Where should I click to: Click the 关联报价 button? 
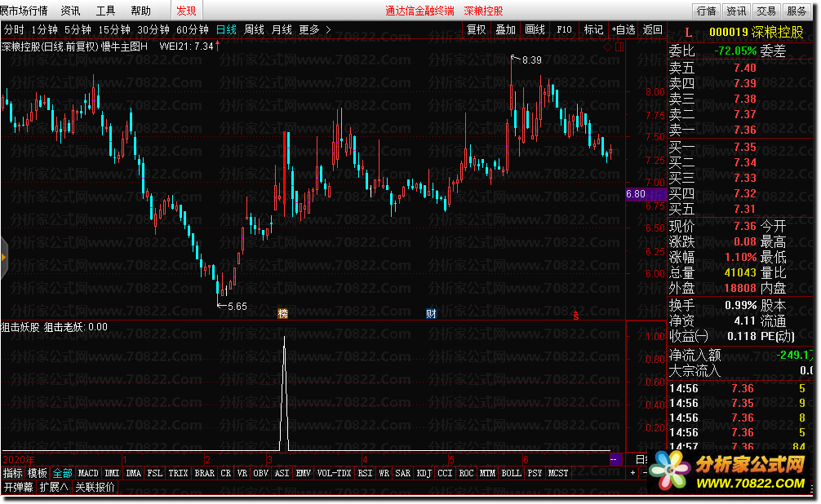click(x=95, y=487)
